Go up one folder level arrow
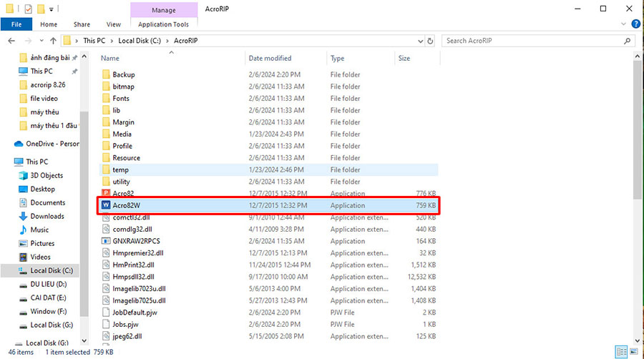Screen dimensions: 644x359 point(53,41)
